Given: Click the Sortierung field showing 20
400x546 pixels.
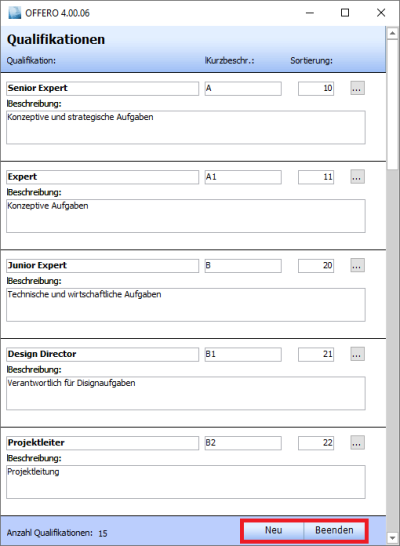Looking at the screenshot, I should point(316,266).
